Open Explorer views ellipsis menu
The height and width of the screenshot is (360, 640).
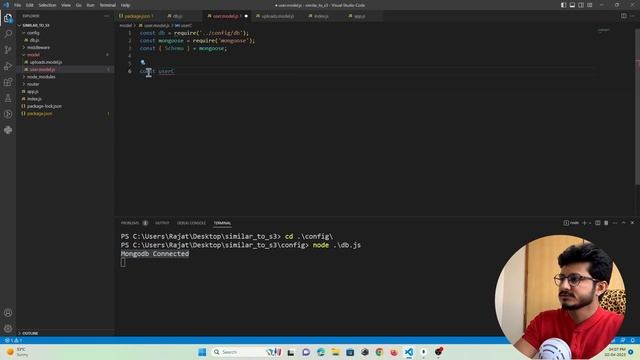(x=107, y=16)
